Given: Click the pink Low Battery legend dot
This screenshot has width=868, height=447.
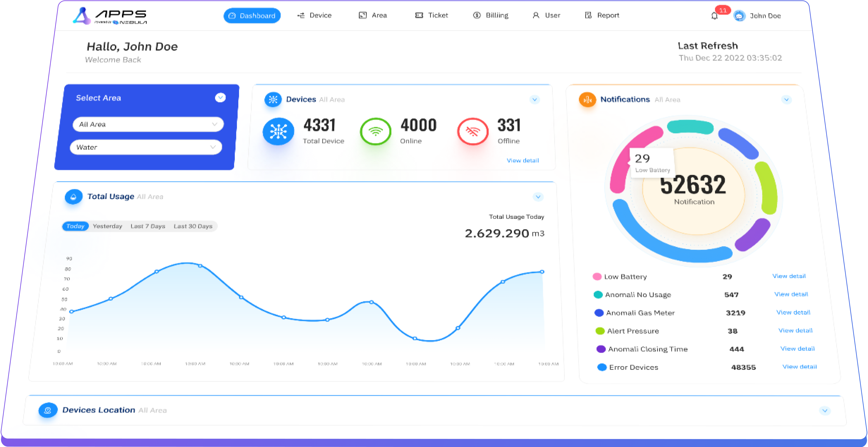Looking at the screenshot, I should tap(597, 277).
